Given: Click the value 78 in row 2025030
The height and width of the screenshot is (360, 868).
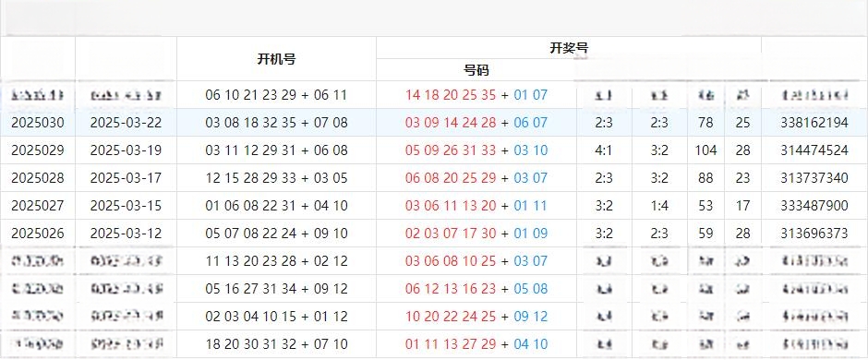Looking at the screenshot, I should (705, 123).
